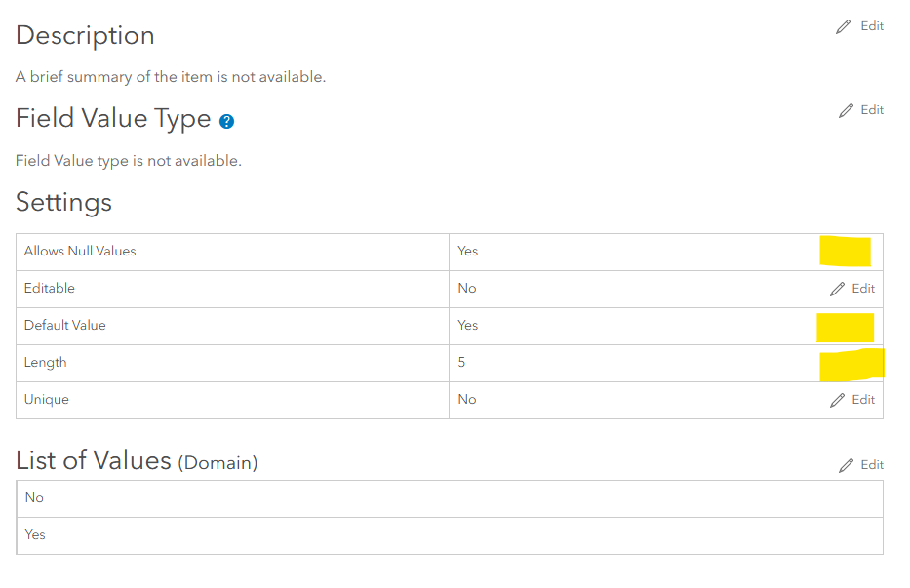Viewport: 910px width, 588px height.
Task: Click the Length value showing 5
Action: (461, 362)
